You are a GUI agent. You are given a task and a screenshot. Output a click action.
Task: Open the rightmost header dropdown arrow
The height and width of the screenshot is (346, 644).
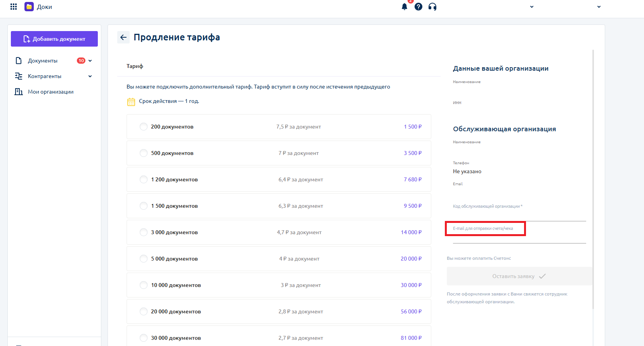pyautogui.click(x=599, y=7)
